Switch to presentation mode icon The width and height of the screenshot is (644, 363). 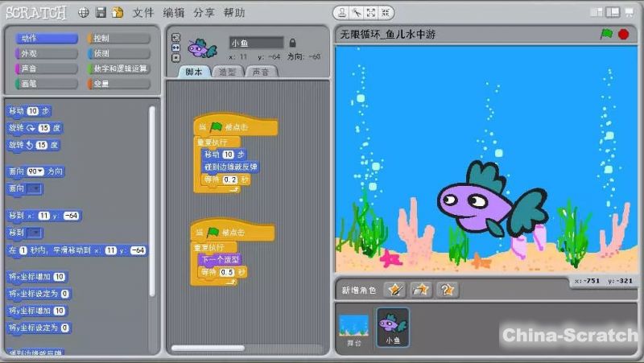coord(629,12)
